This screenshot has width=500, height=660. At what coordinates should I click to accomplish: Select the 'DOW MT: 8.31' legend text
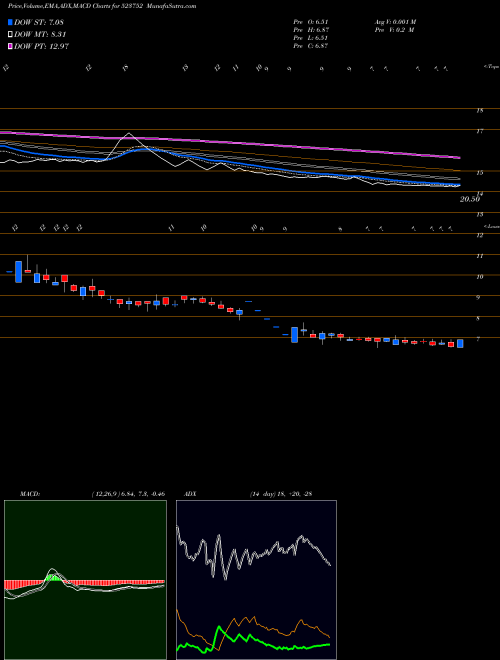[40, 35]
